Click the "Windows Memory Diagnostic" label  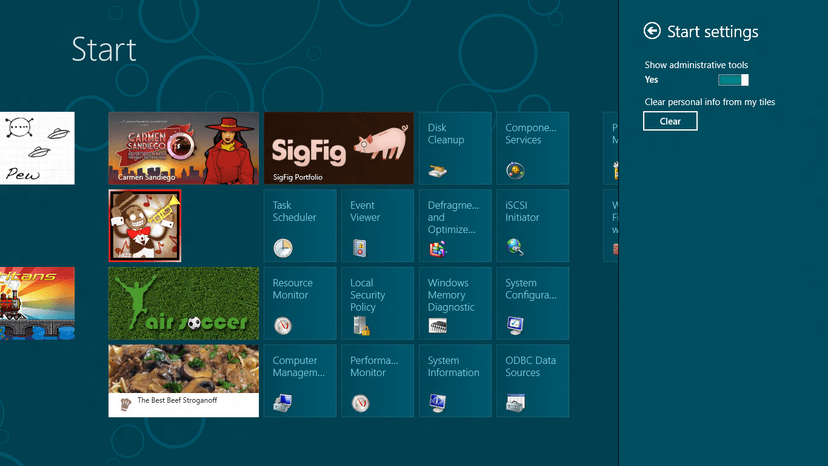coord(451,295)
